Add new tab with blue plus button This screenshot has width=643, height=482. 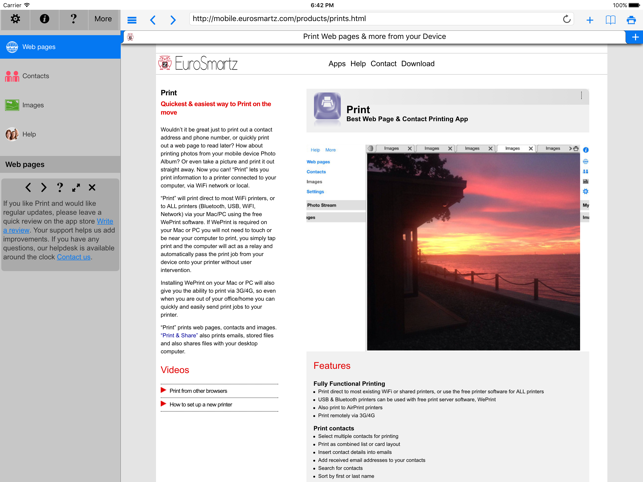pos(635,37)
